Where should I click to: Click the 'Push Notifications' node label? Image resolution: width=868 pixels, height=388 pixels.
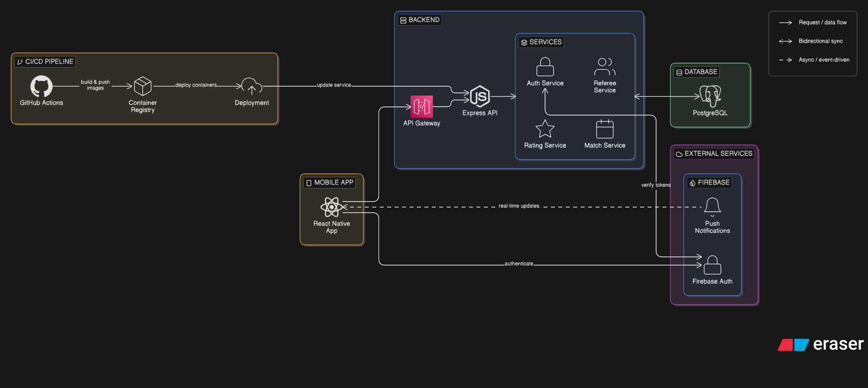713,227
